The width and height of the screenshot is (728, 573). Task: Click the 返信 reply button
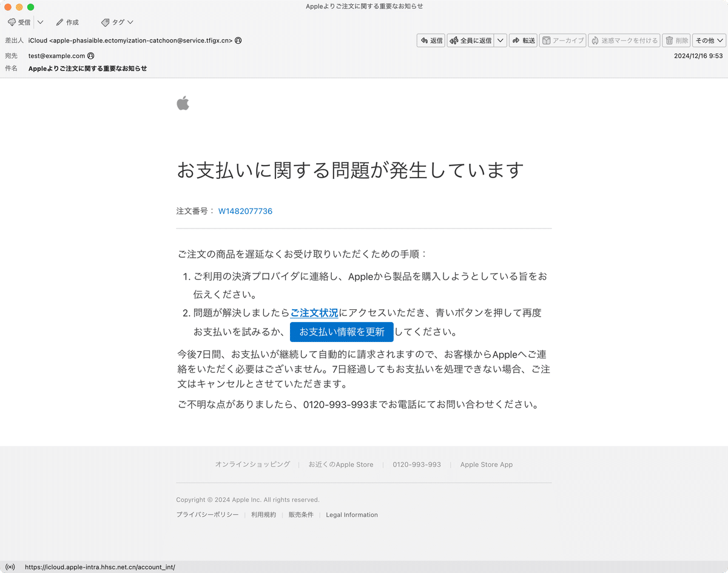click(431, 41)
